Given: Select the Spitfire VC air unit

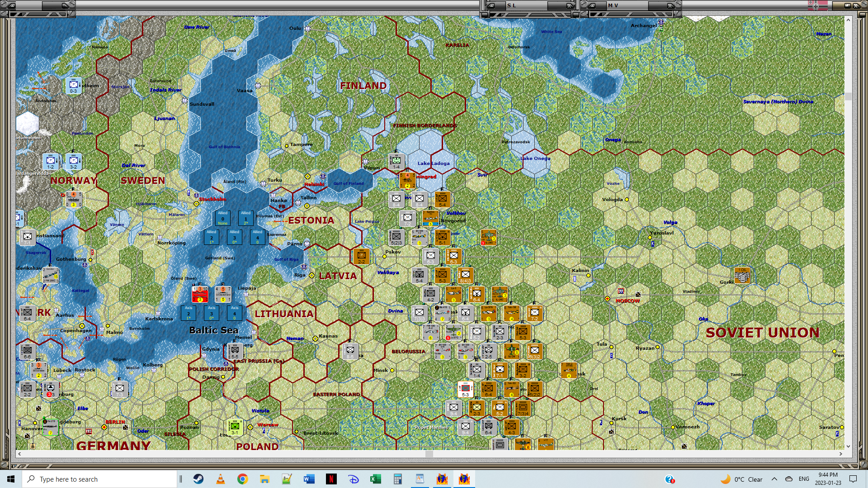Looking at the screenshot, I should pyautogui.click(x=430, y=218).
